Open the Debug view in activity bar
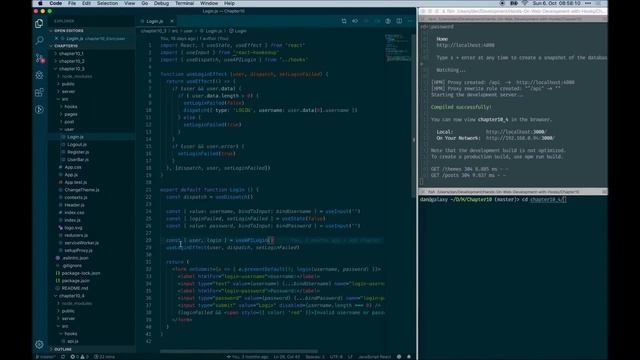The image size is (640, 360). 39,75
